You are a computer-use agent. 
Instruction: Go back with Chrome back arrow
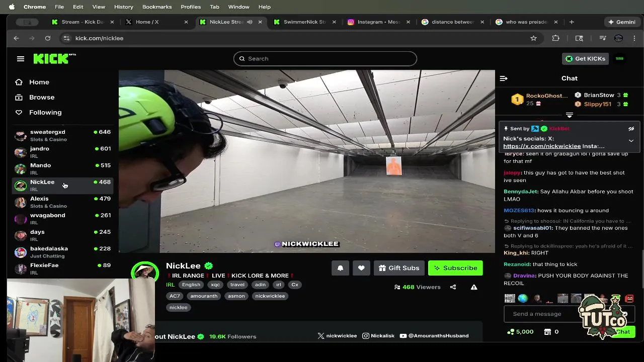[16, 38]
